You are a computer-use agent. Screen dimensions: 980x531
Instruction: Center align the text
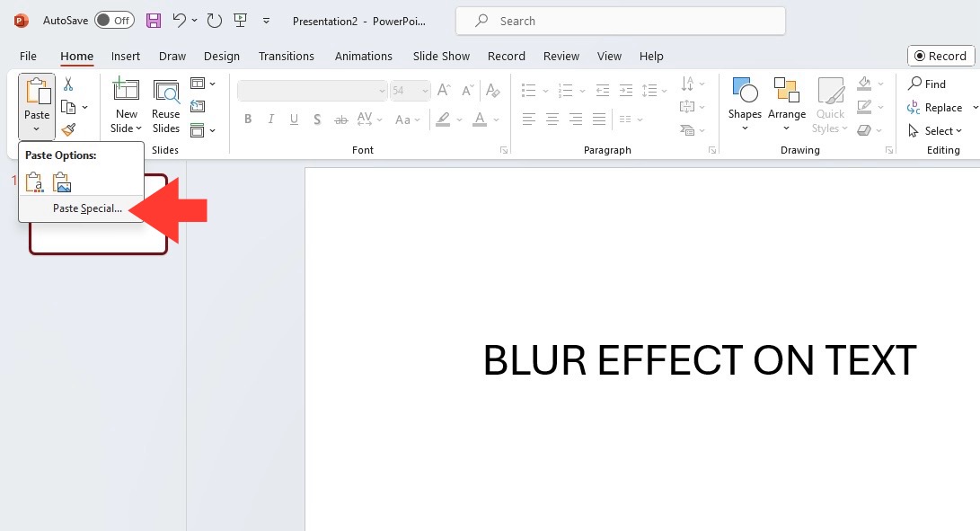click(552, 119)
